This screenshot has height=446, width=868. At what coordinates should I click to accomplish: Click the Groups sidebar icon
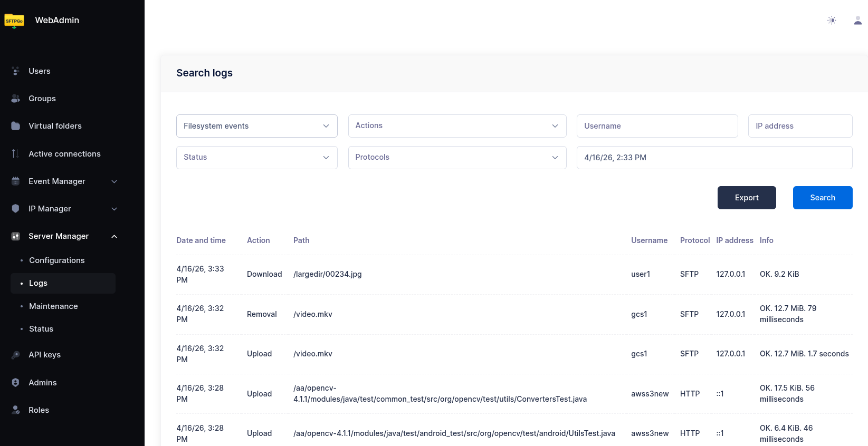(x=16, y=99)
